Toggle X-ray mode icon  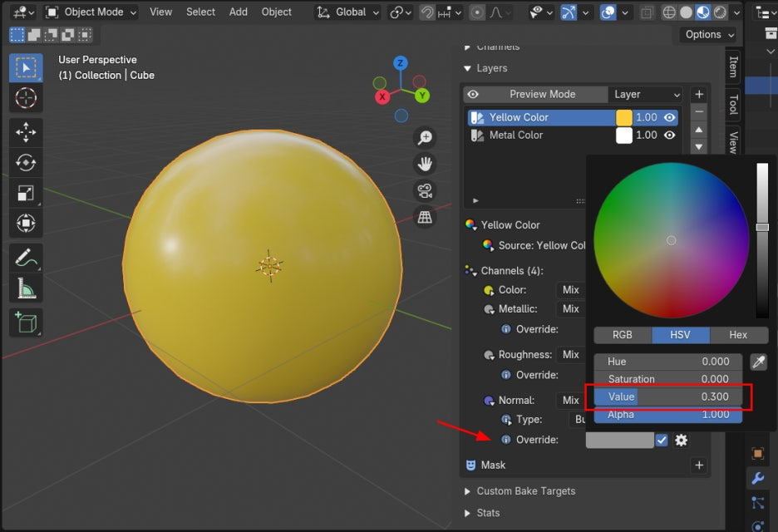647,12
